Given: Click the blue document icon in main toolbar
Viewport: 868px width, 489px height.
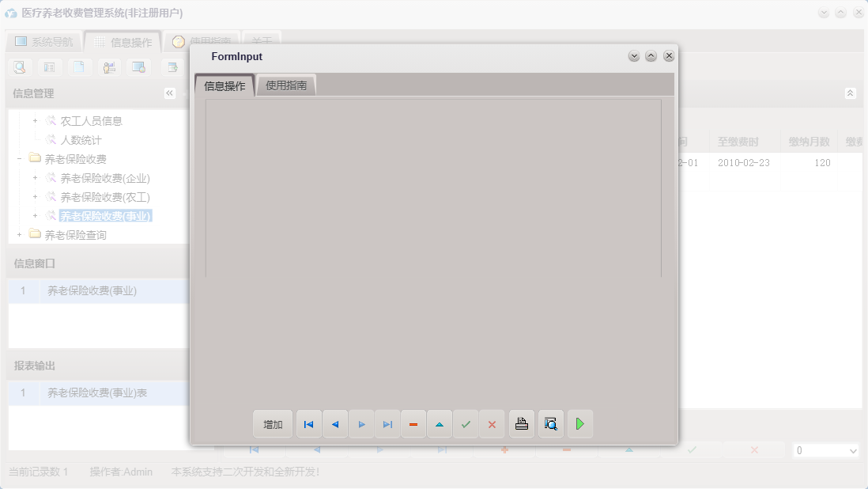Looking at the screenshot, I should 79,67.
